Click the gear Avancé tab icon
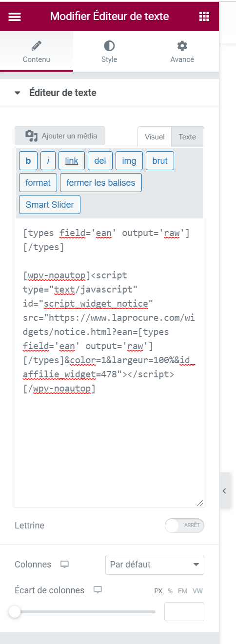This screenshot has width=236, height=644. [182, 46]
